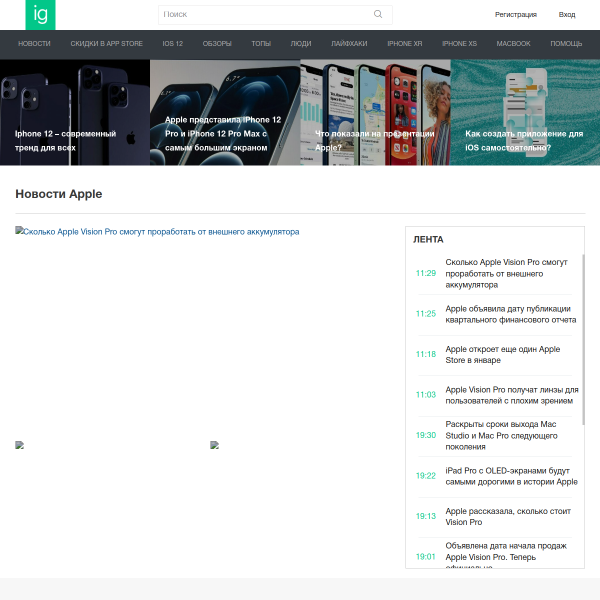Click the search magnifier icon
The width and height of the screenshot is (600, 600).
click(378, 14)
